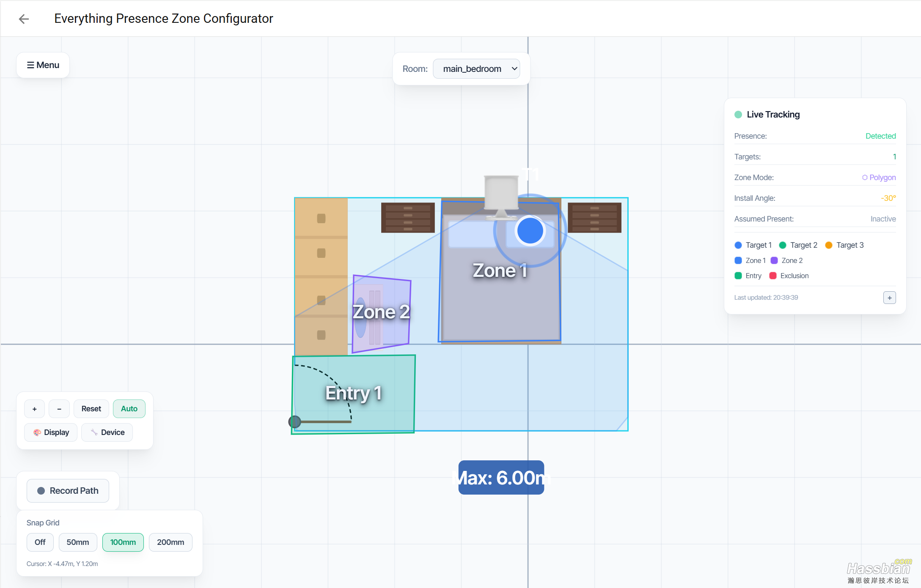Click the Reset view button
The height and width of the screenshot is (588, 921).
(x=91, y=408)
